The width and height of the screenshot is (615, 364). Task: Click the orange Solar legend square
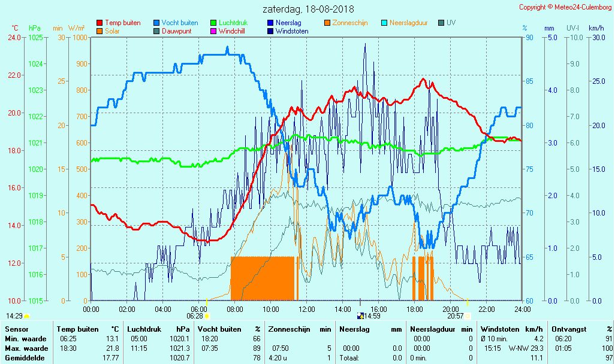(100, 31)
